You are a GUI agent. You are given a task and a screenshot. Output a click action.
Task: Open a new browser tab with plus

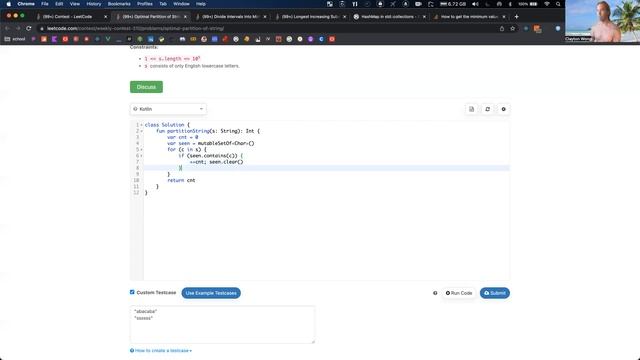(x=516, y=17)
